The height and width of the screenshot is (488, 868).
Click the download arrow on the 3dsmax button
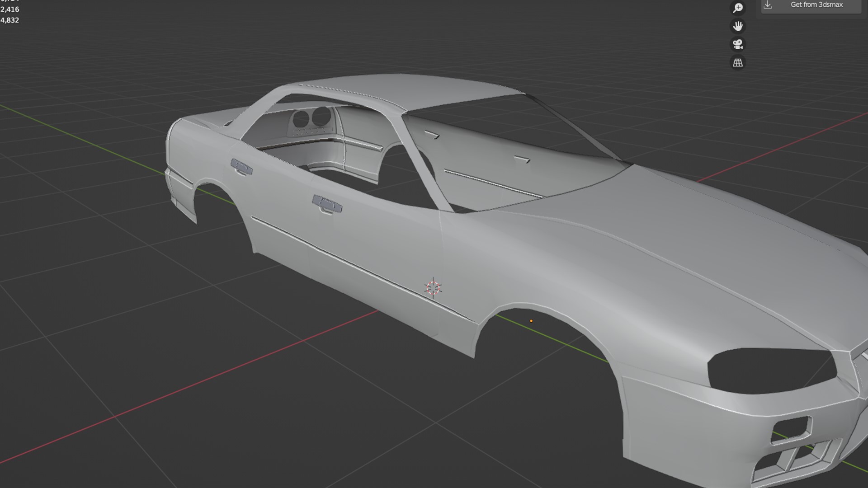tap(768, 5)
